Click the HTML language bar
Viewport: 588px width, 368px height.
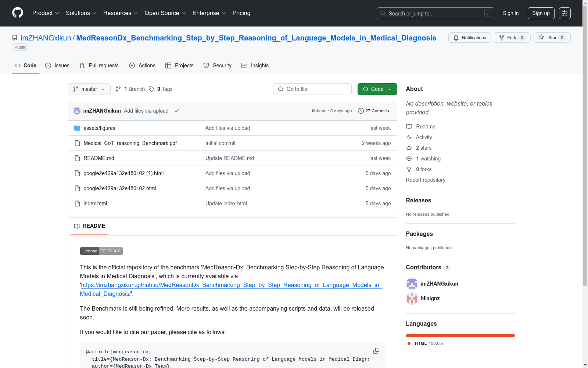[x=460, y=336]
